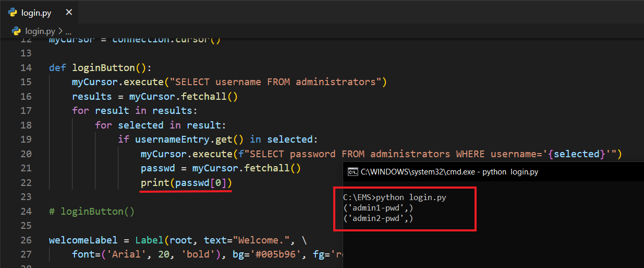The height and width of the screenshot is (268, 644).
Task: Click the commented-out # loginButton() line
Action: click(92, 212)
